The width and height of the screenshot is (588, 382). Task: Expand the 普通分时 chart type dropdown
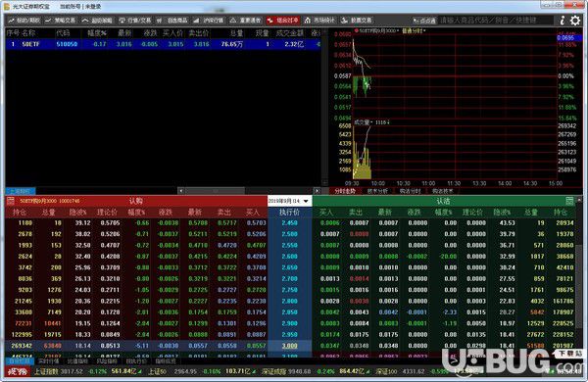pyautogui.click(x=414, y=30)
